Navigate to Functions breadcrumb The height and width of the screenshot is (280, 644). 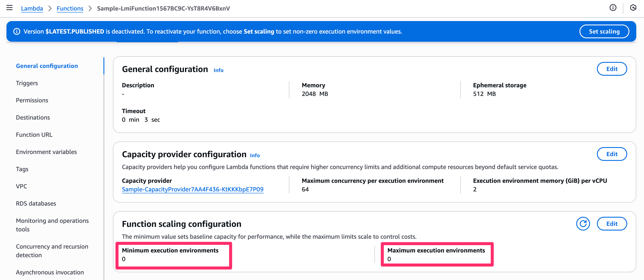pyautogui.click(x=70, y=9)
